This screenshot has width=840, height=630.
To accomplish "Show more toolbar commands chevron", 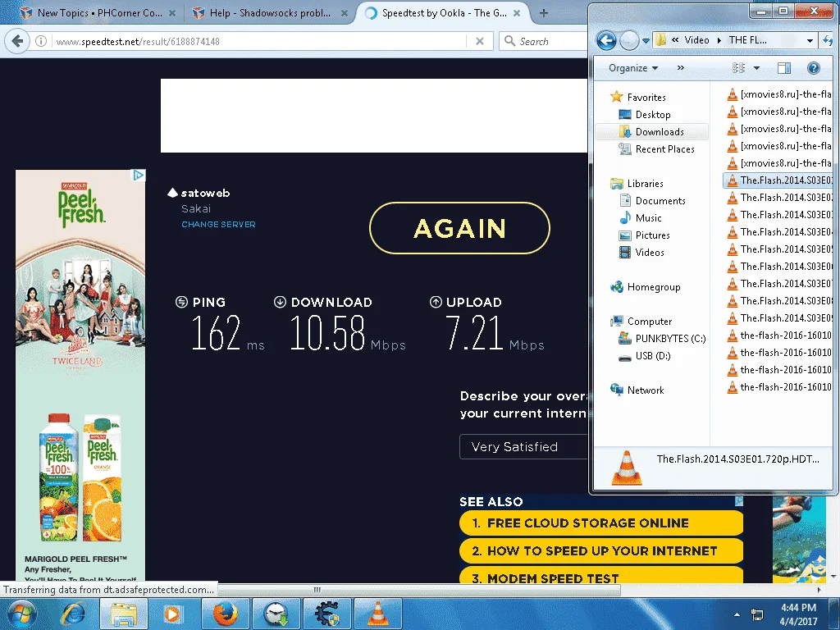I will click(x=680, y=68).
